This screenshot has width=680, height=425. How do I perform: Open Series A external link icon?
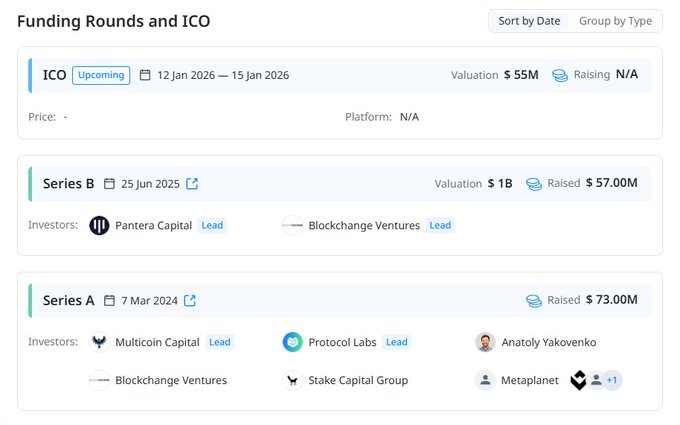point(190,300)
